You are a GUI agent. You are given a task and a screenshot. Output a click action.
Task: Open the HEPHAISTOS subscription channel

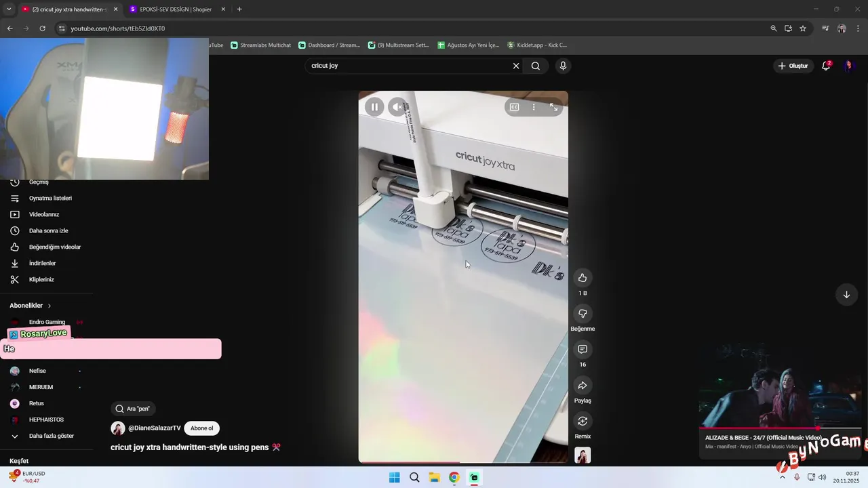tap(47, 420)
